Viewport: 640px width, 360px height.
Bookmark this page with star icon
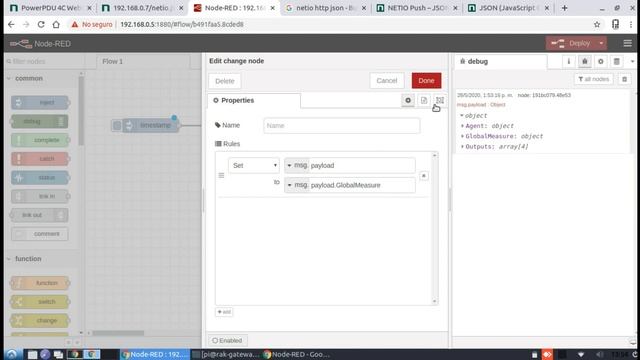pyautogui.click(x=597, y=24)
